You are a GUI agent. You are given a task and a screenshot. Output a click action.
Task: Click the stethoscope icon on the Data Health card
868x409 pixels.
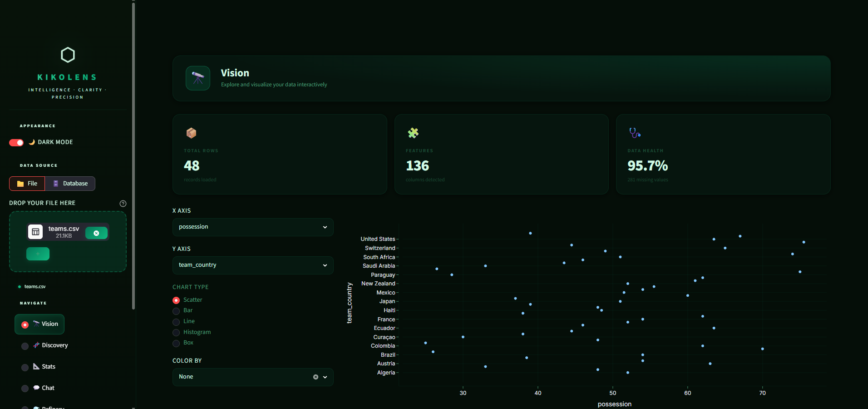click(635, 133)
